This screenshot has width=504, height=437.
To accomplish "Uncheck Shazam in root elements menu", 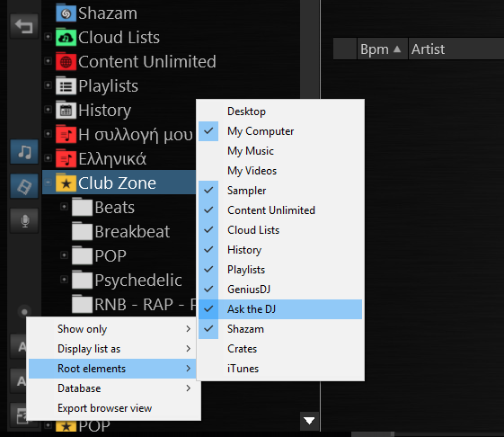I will (280, 329).
